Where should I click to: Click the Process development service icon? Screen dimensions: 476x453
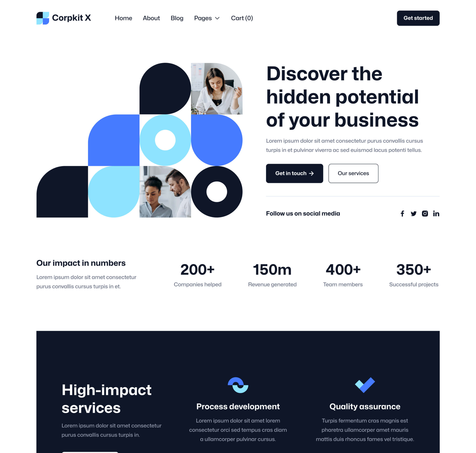click(238, 385)
